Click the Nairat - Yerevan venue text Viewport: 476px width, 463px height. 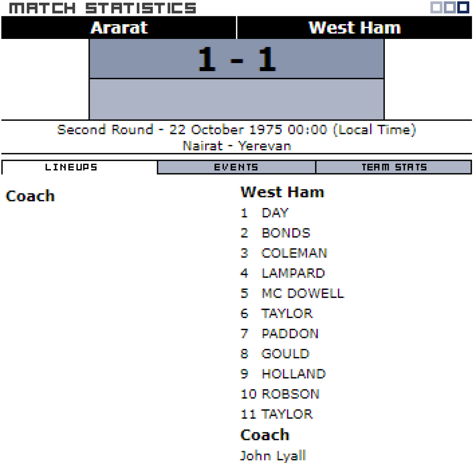[237, 146]
